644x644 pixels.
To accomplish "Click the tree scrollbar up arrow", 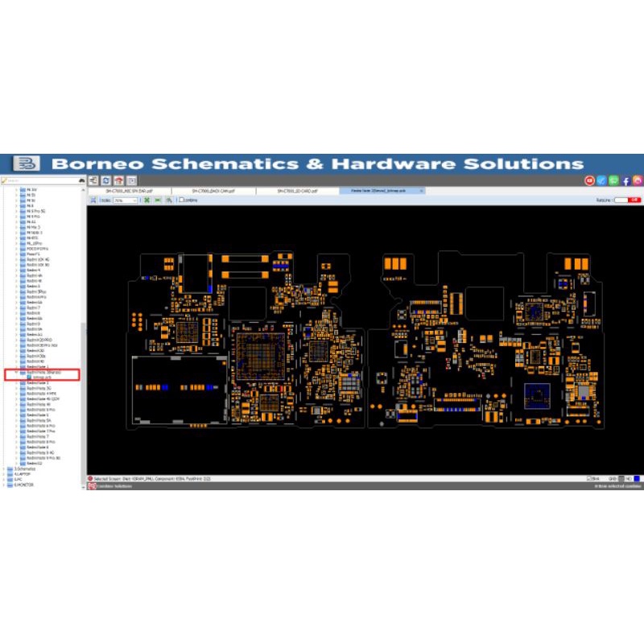I will [84, 190].
